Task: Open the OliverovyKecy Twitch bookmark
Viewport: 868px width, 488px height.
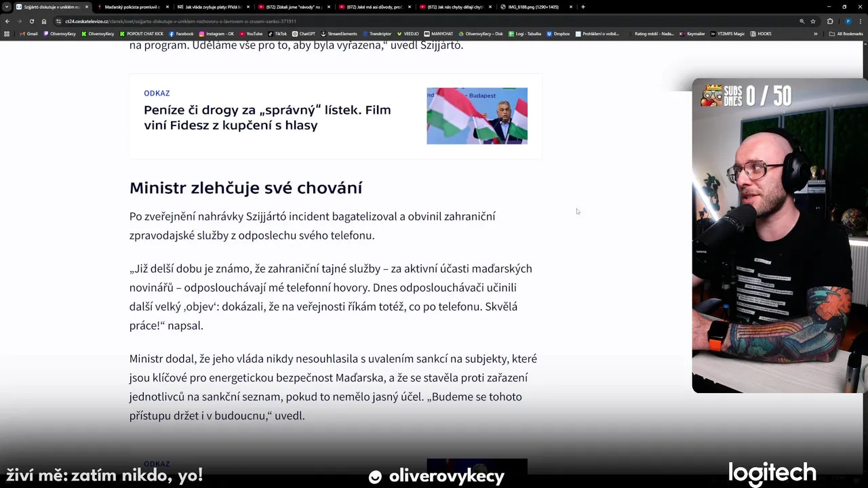Action: click(60, 33)
